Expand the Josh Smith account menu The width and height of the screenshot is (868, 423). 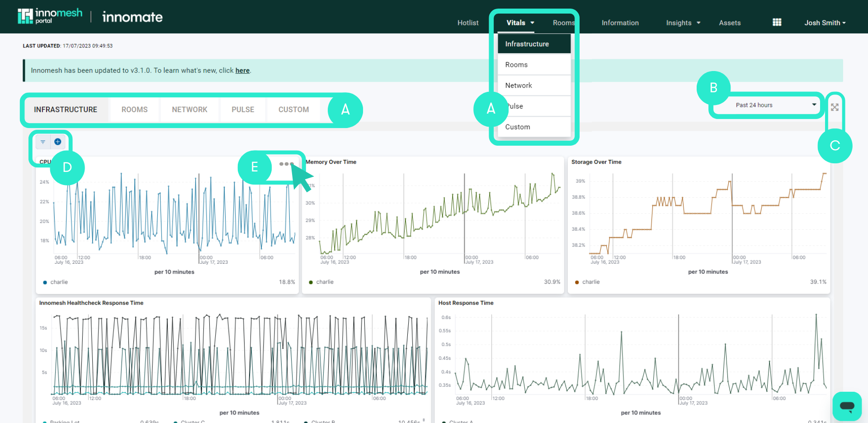click(x=824, y=23)
